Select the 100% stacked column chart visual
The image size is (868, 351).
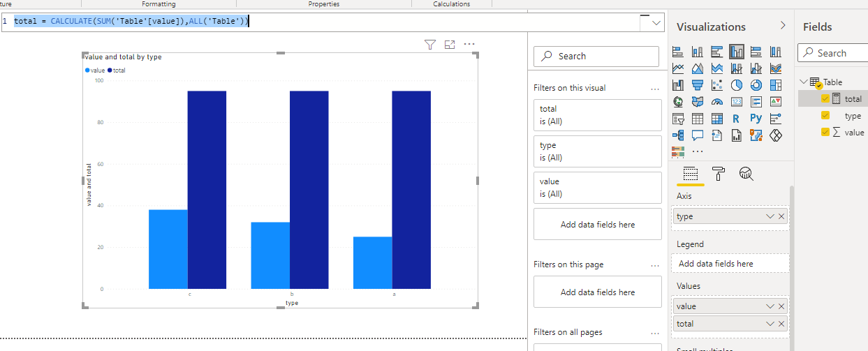pos(775,52)
